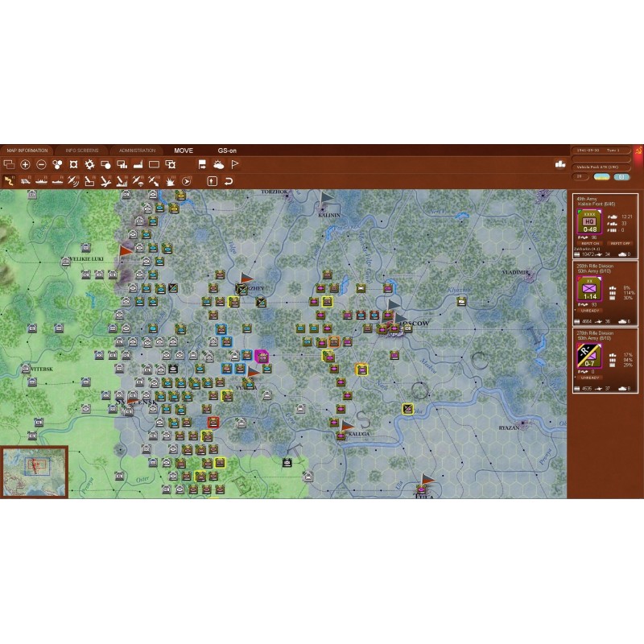Toggle REFIT OFF for 49th Army HQ
644x644 pixels.
(x=619, y=242)
